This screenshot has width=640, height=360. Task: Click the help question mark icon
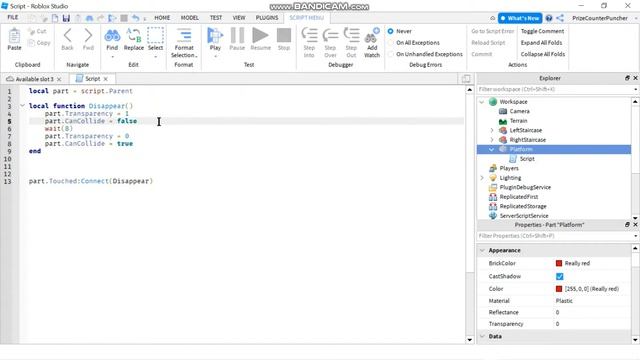pyautogui.click(x=549, y=18)
